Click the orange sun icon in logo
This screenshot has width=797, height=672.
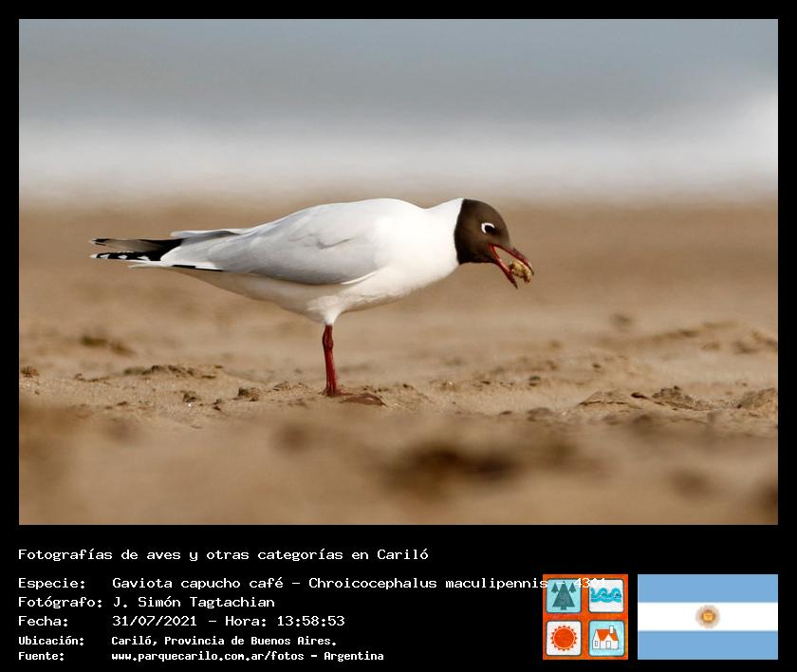pos(564,638)
